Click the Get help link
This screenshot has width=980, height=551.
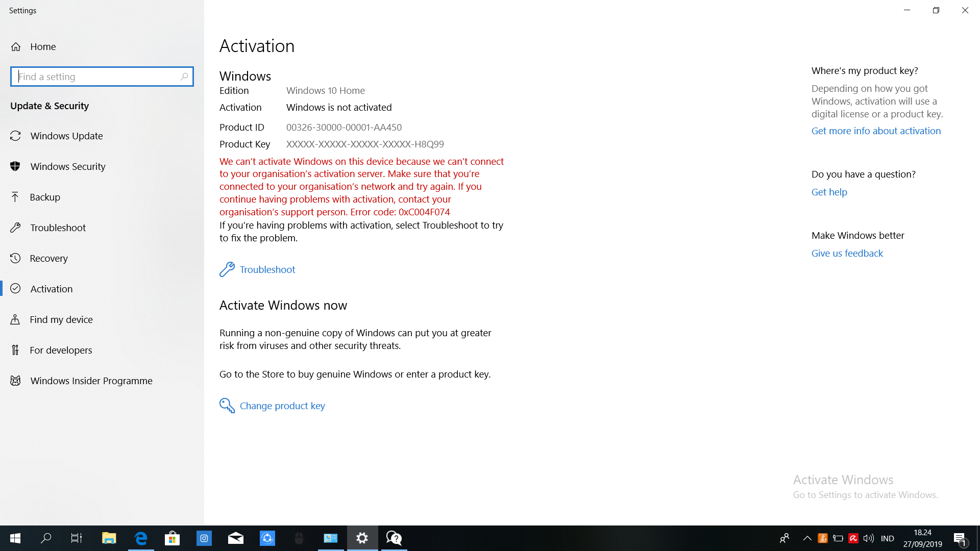(x=829, y=192)
